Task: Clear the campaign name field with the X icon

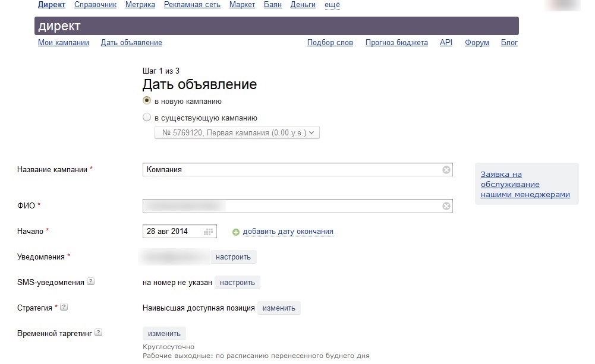Action: (x=446, y=170)
